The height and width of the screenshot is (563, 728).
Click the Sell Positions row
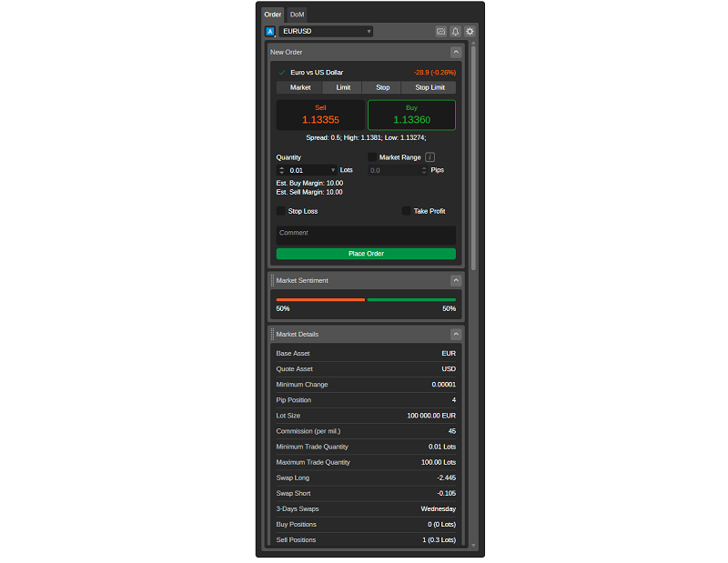pos(366,540)
